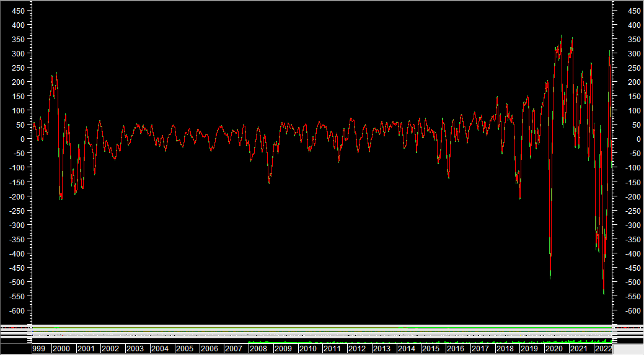Click the 2000 year label on time axis
Viewport: 644px width, 355px height.
(x=61, y=349)
